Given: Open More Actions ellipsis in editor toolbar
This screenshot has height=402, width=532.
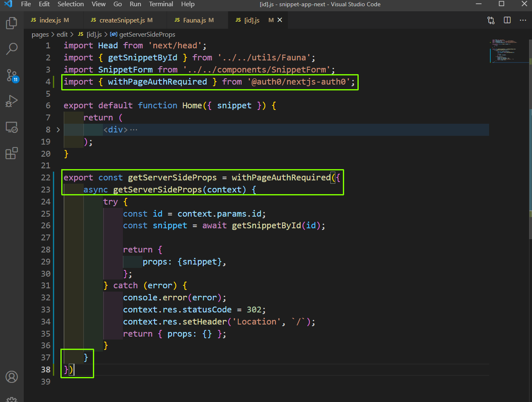Looking at the screenshot, I should [x=523, y=20].
